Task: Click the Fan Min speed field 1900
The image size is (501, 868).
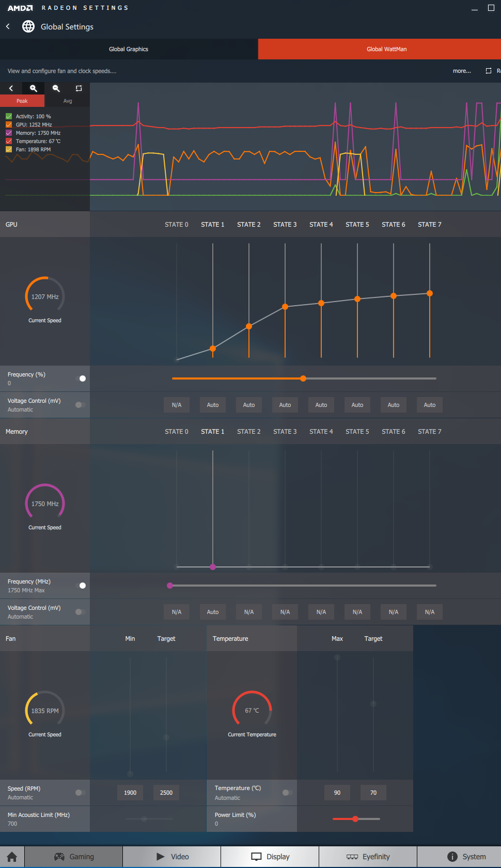Action: click(130, 793)
